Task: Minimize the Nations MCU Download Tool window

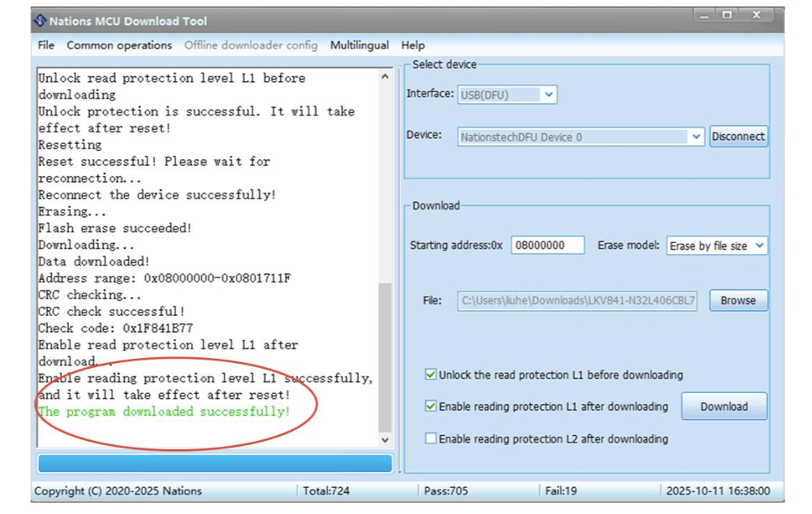Action: [x=705, y=15]
